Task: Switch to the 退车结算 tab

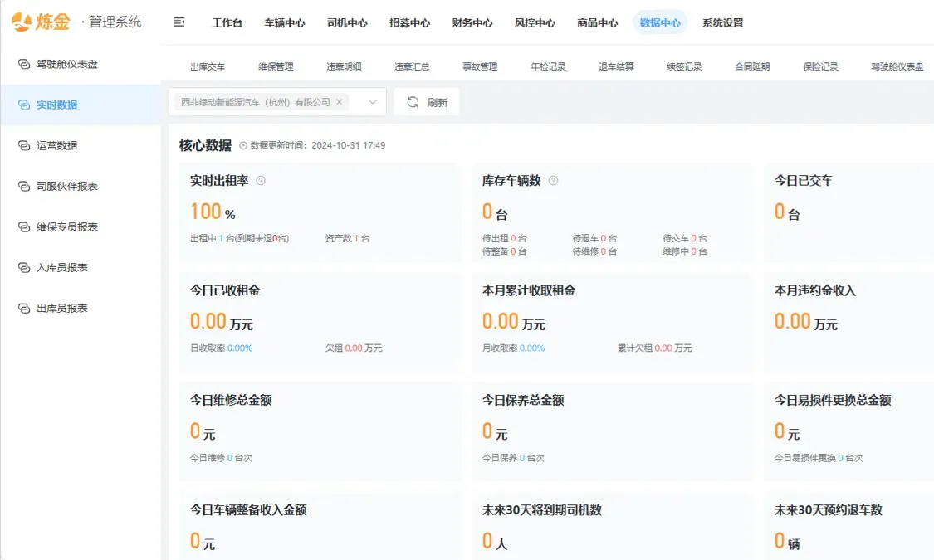Action: tap(616, 66)
